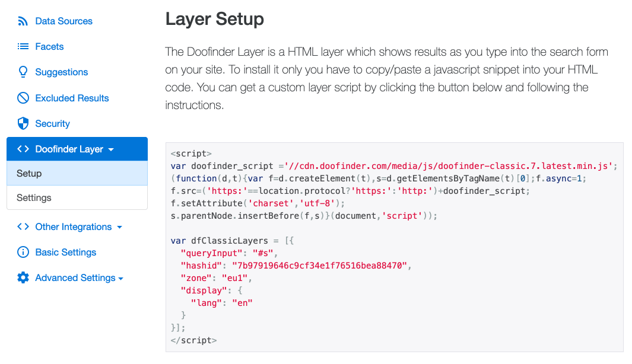Go to the Facets page
Image resolution: width=632 pixels, height=364 pixels.
(x=49, y=47)
